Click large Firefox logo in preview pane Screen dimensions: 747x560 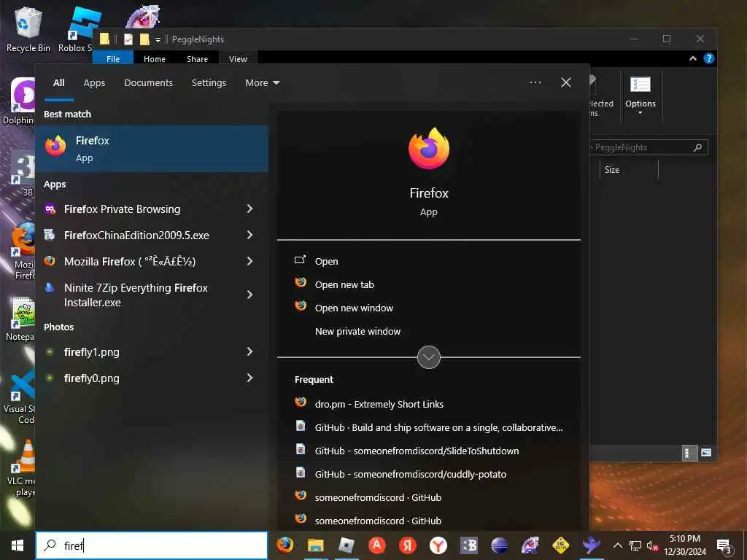429,148
